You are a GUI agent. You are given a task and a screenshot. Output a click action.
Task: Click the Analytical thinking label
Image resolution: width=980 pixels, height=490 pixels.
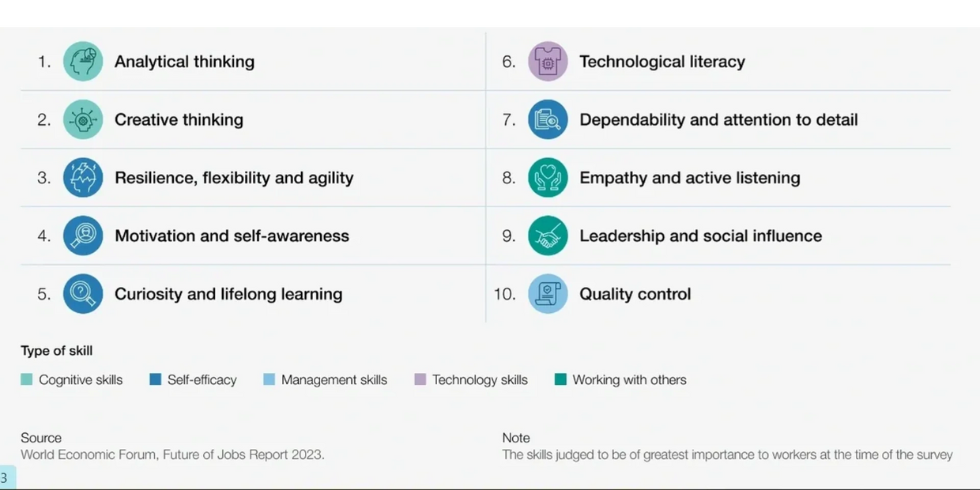click(184, 62)
